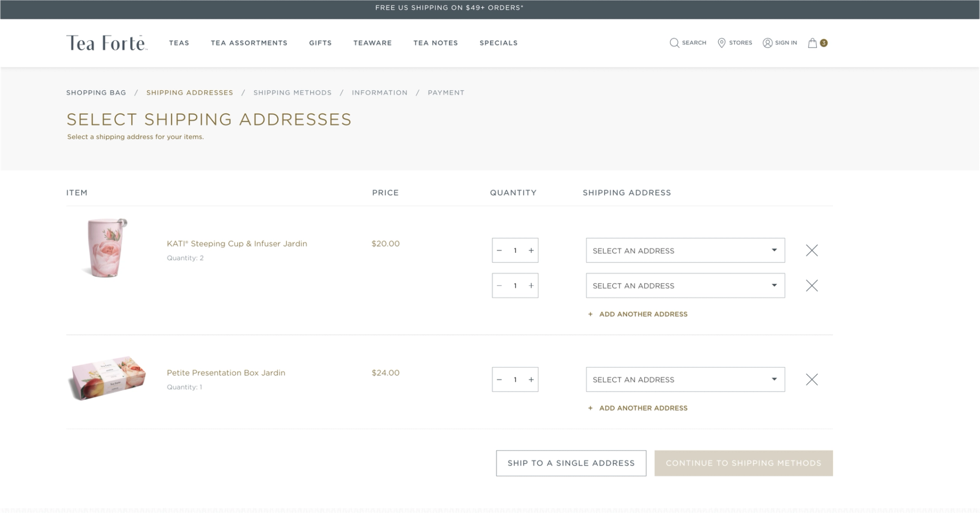This screenshot has width=980, height=513.
Task: Click the Sign In user icon
Action: tap(767, 43)
